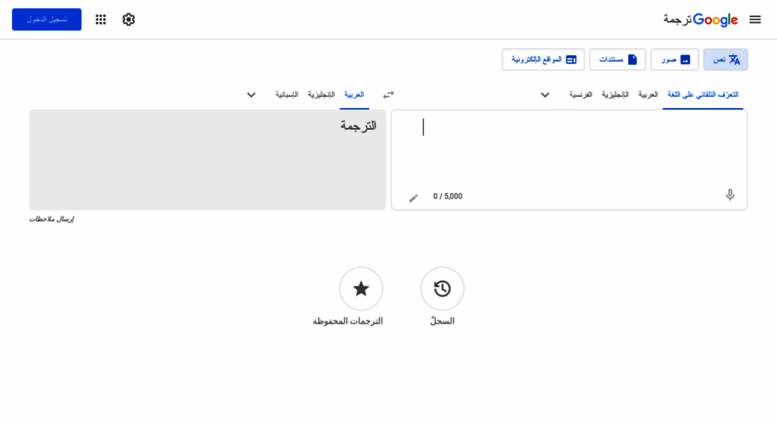The height and width of the screenshot is (423, 777).
Task: Expand the source language list chevron
Action: [545, 95]
